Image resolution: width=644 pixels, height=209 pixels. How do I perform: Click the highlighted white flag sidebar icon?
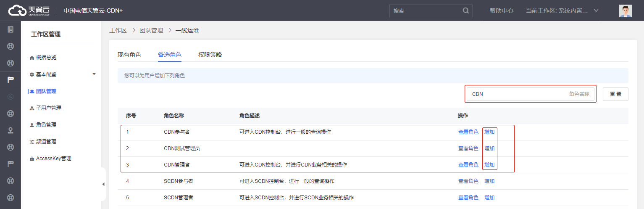click(11, 80)
